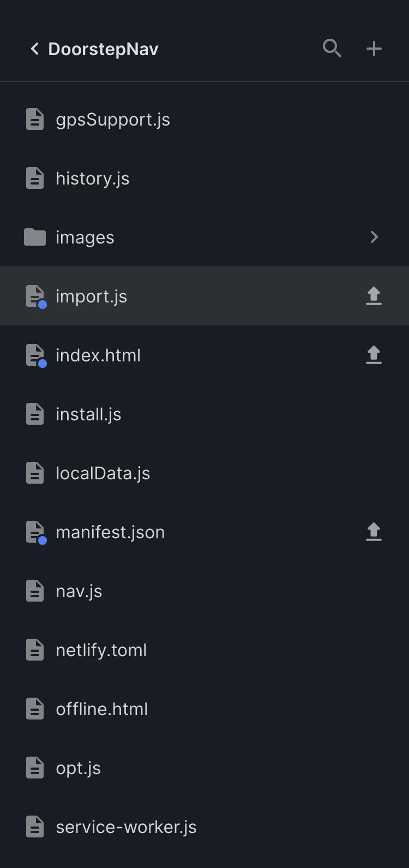Upload changes for import.js
The width and height of the screenshot is (409, 868).
tap(374, 296)
